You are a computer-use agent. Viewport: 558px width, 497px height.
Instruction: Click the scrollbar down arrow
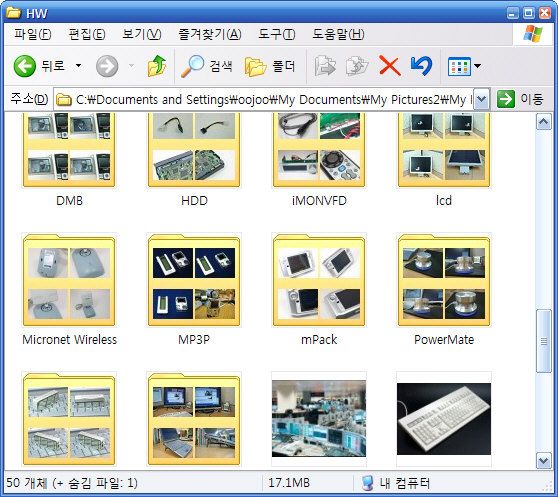coord(543,461)
